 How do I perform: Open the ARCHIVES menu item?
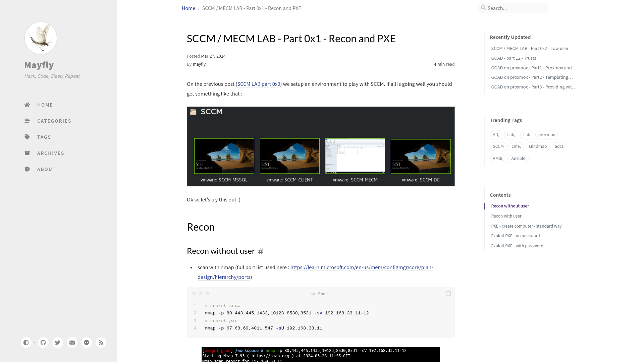click(51, 153)
